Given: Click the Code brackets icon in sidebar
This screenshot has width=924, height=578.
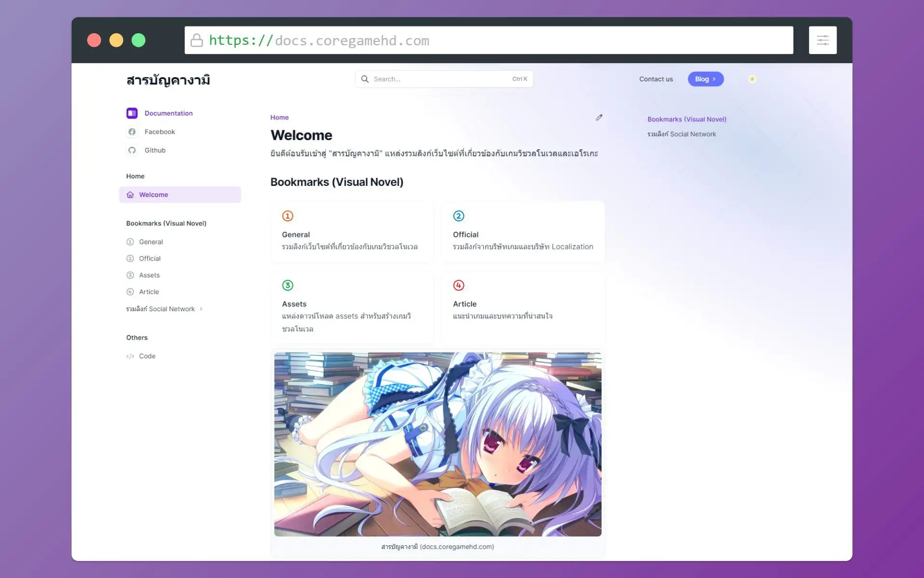Looking at the screenshot, I should (130, 356).
